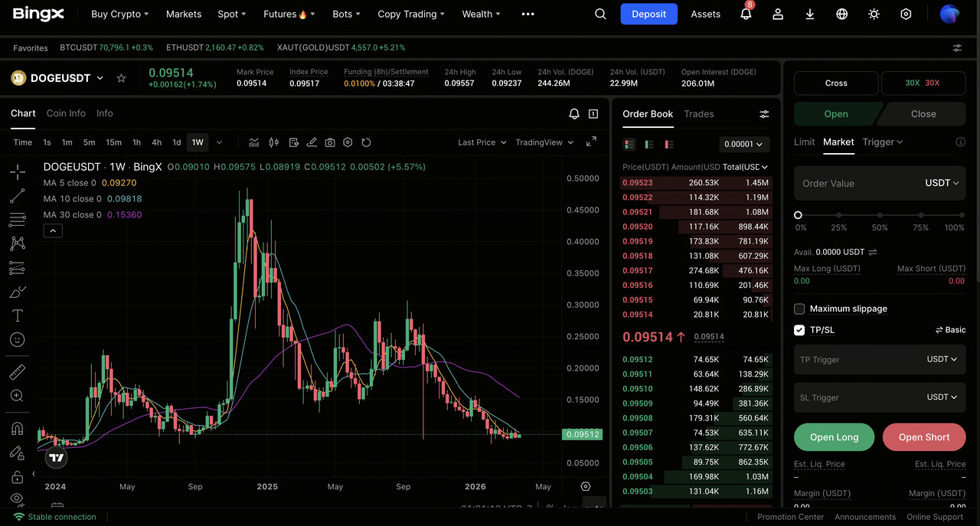Click the blue Deposit button
The width and height of the screenshot is (980, 526).
pos(648,15)
